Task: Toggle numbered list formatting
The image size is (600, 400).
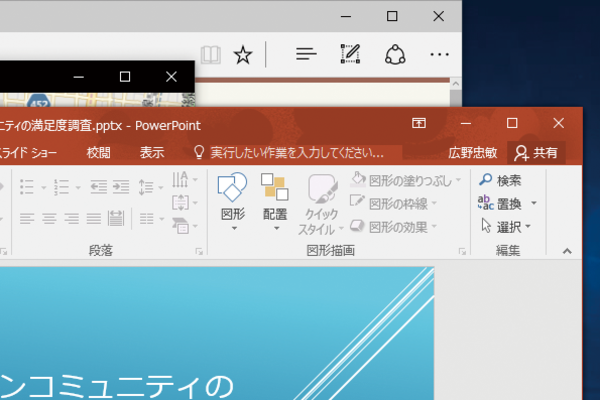Action: point(61,187)
